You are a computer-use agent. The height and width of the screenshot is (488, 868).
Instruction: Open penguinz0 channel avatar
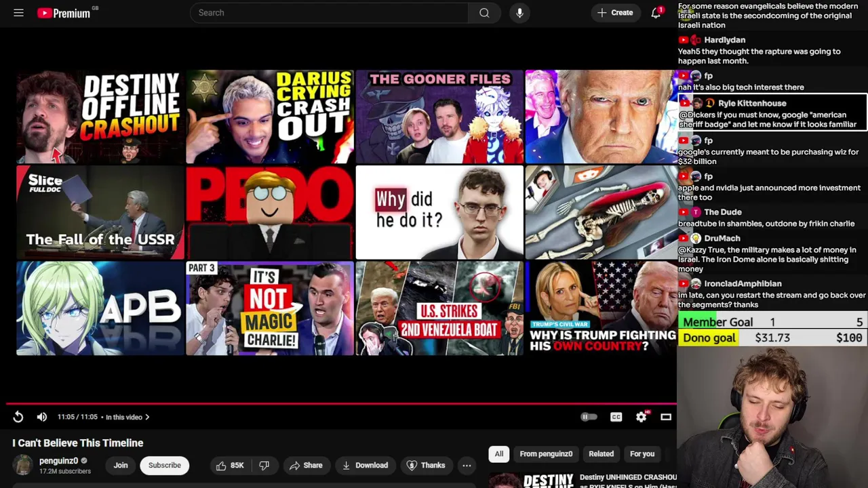coord(24,465)
